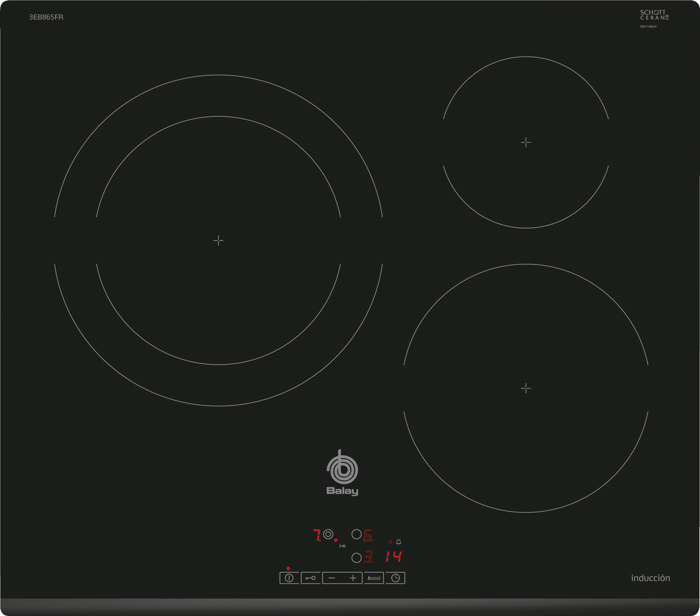Tap the power on/off touch key
This screenshot has height=616, width=700.
tap(289, 578)
